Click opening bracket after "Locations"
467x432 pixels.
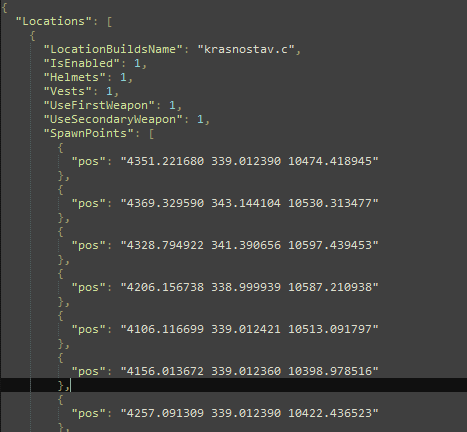[109, 22]
